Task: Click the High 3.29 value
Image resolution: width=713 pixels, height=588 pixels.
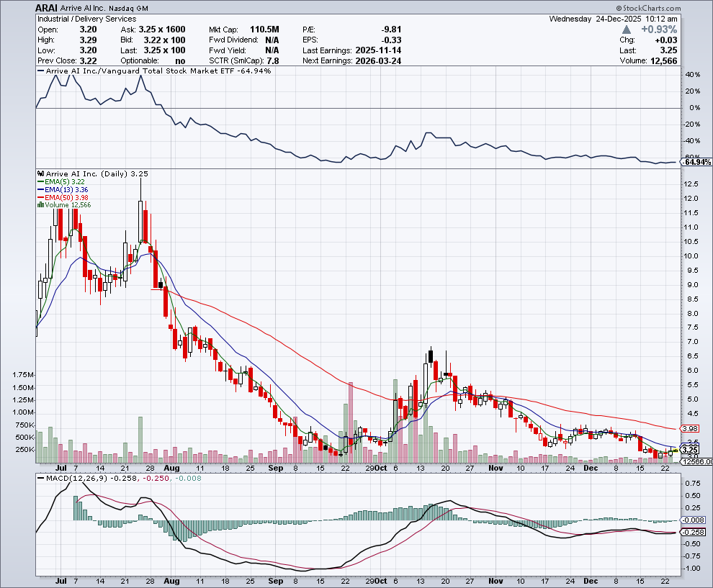Action: point(88,40)
